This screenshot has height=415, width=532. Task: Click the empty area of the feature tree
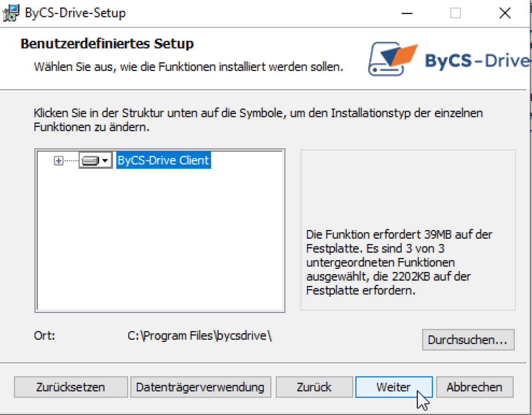pos(160,239)
